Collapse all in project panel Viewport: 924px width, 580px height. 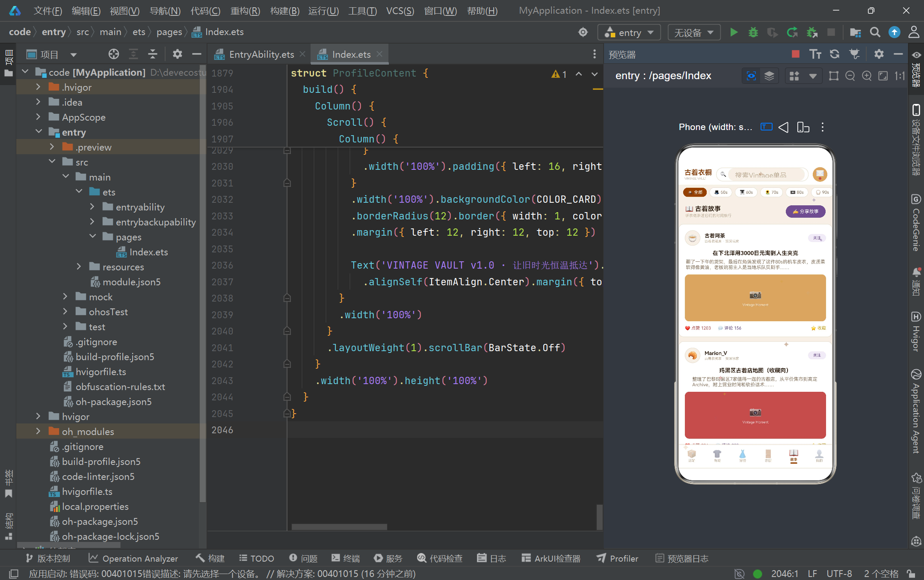153,54
